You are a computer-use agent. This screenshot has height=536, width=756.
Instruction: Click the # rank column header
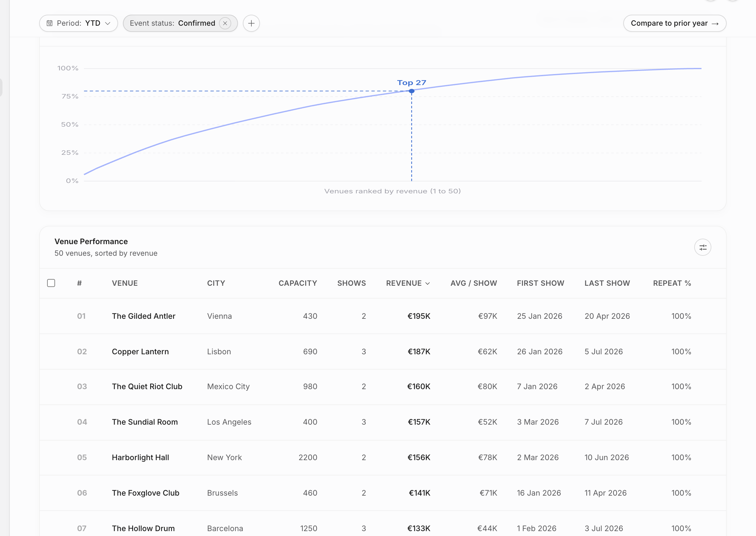80,283
